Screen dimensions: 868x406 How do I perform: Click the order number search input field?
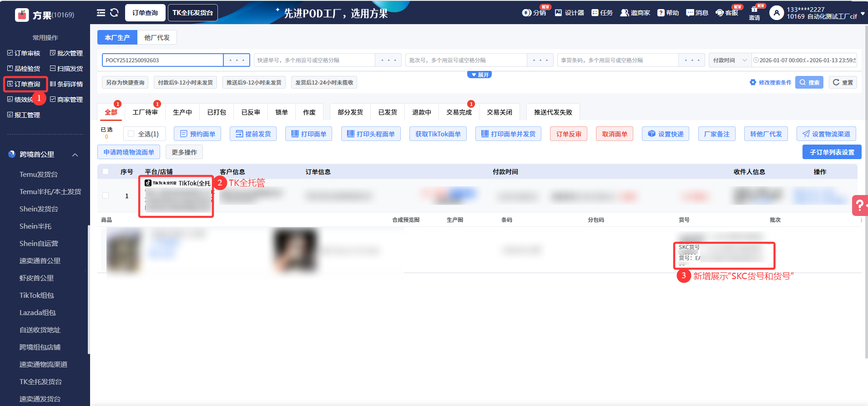(163, 60)
